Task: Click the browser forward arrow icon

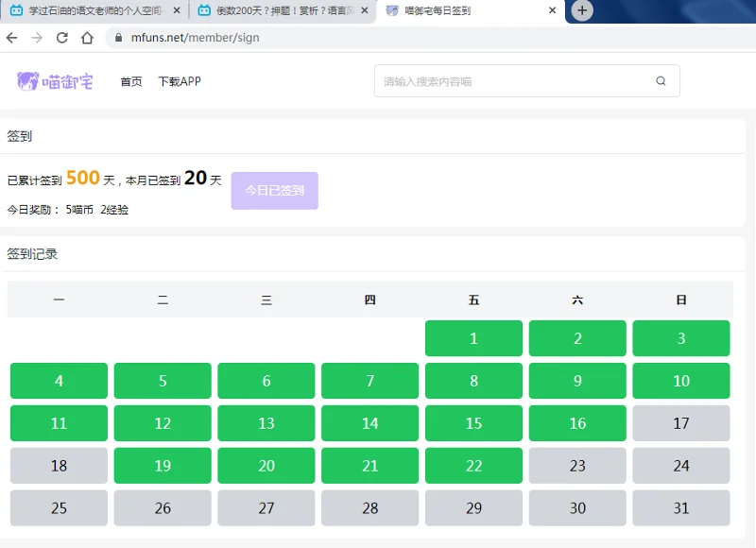Action: [37, 38]
